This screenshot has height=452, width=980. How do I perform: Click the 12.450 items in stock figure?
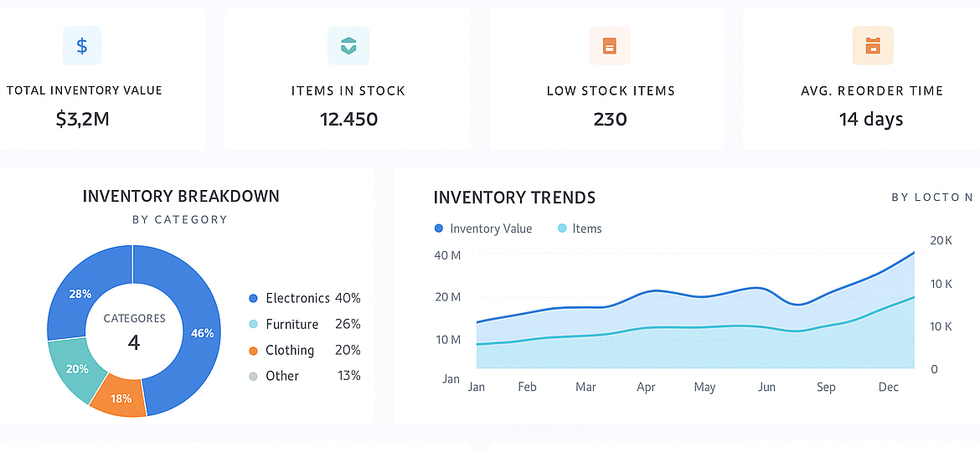pyautogui.click(x=348, y=119)
